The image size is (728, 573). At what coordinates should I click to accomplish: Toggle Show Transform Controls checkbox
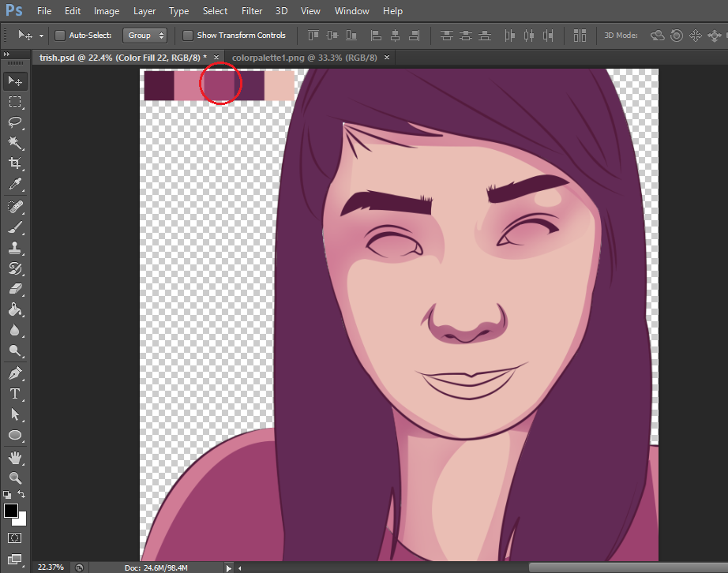188,36
